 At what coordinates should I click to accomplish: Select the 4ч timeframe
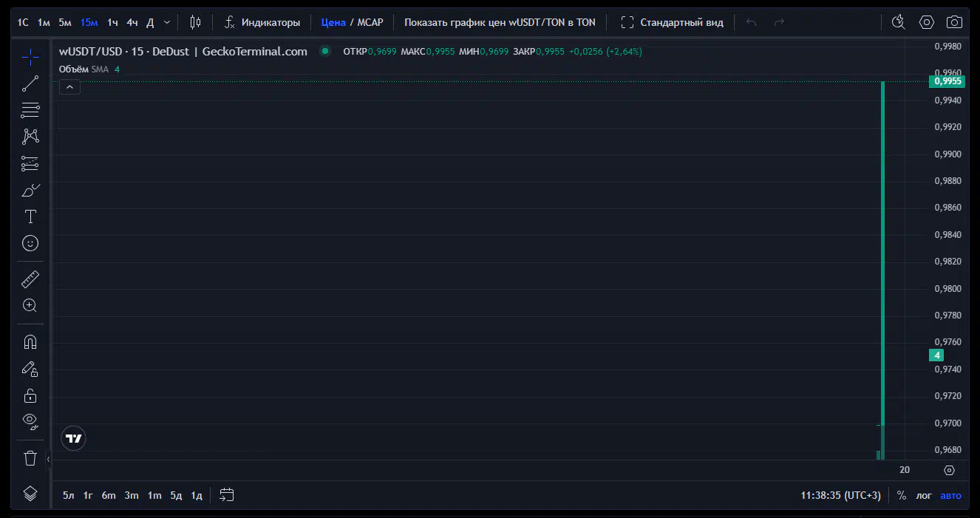pos(132,22)
